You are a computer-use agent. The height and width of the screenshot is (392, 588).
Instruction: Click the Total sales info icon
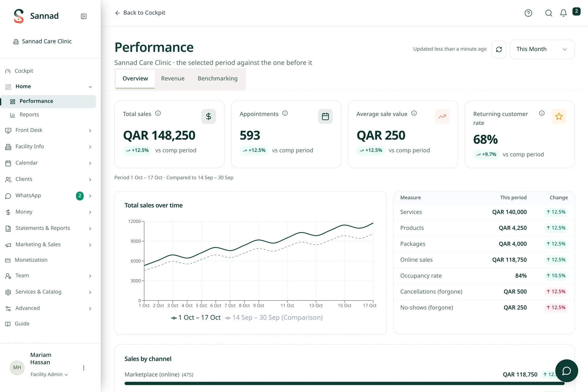click(x=158, y=113)
